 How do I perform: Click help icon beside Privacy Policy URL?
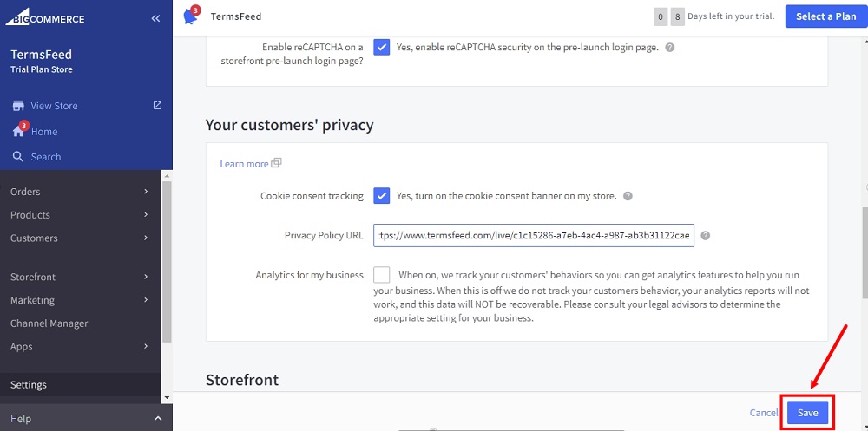click(x=705, y=236)
